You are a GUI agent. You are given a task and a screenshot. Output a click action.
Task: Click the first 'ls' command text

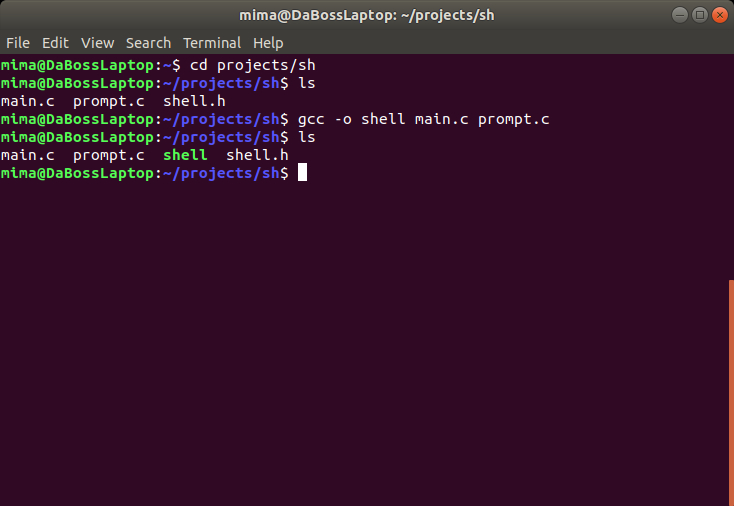click(x=307, y=83)
